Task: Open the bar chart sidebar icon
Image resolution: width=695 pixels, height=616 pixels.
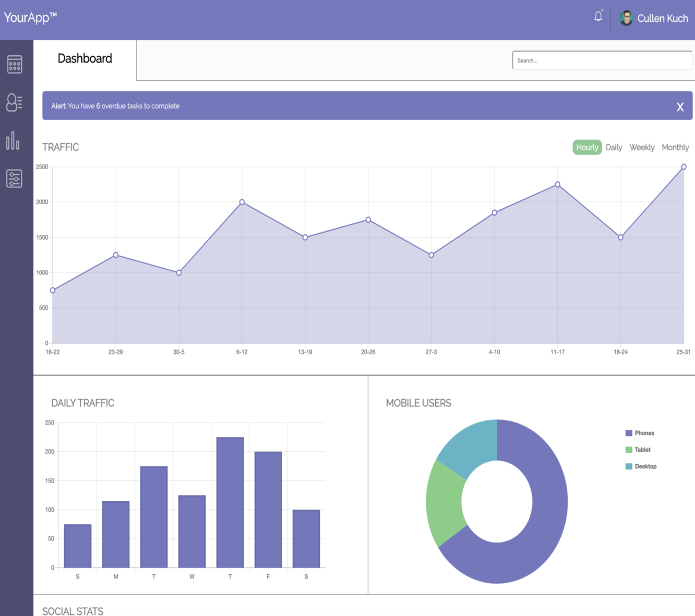Action: point(13,141)
